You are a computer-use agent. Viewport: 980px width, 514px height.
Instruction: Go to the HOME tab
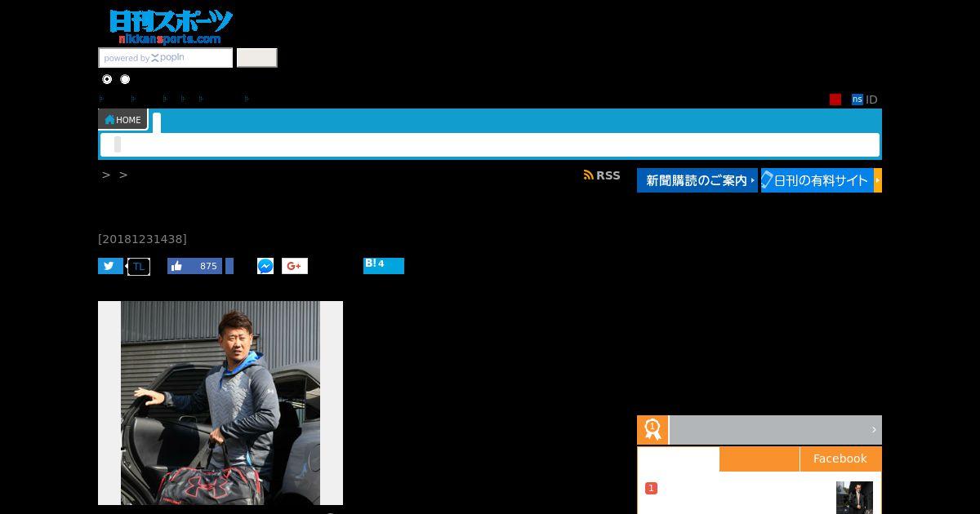(122, 120)
